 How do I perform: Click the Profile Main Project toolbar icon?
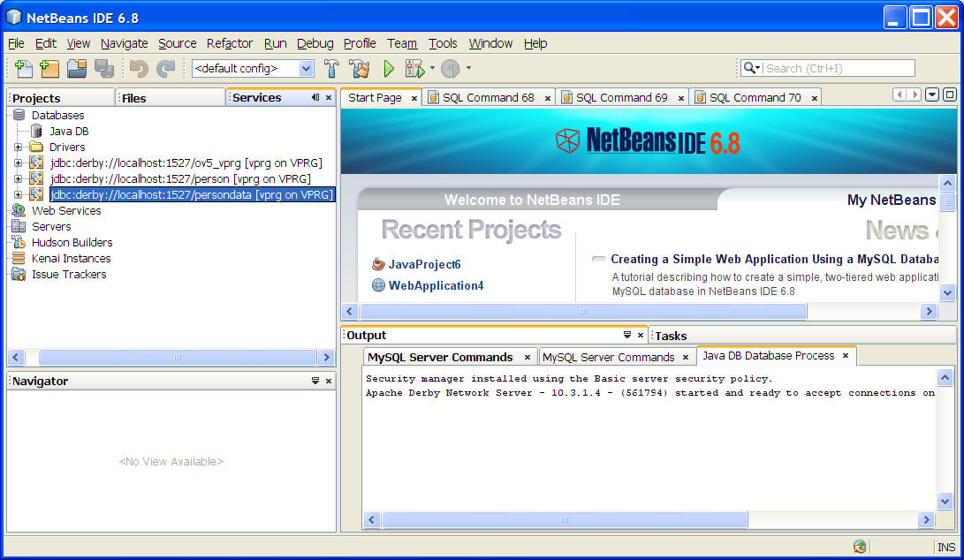[x=451, y=68]
